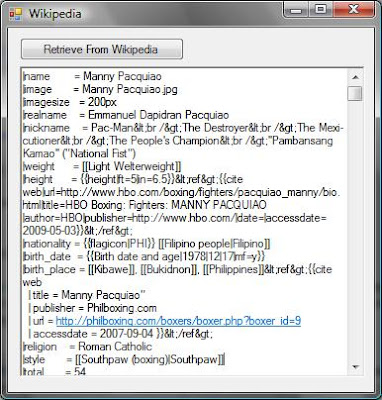Viewport: 382px width, 400px height.
Task: Click the vertical scrollbar thumb
Action: (x=355, y=93)
